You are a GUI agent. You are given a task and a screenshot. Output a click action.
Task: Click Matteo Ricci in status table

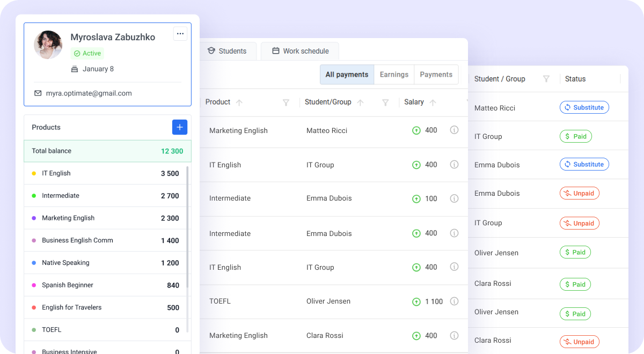click(495, 108)
